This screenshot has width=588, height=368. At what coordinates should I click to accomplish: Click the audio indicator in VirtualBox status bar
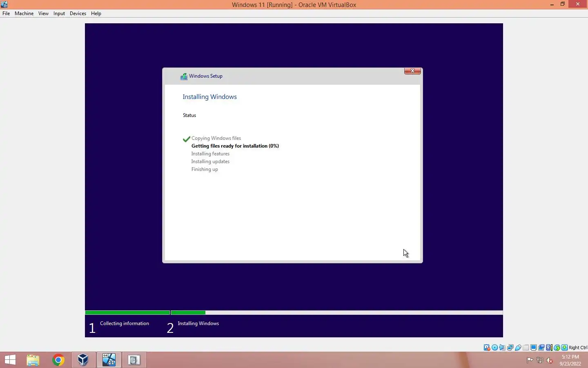tap(502, 348)
